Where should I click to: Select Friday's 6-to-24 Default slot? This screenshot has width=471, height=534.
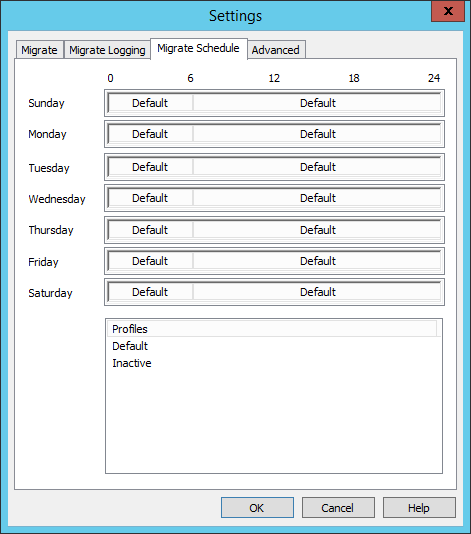(317, 261)
